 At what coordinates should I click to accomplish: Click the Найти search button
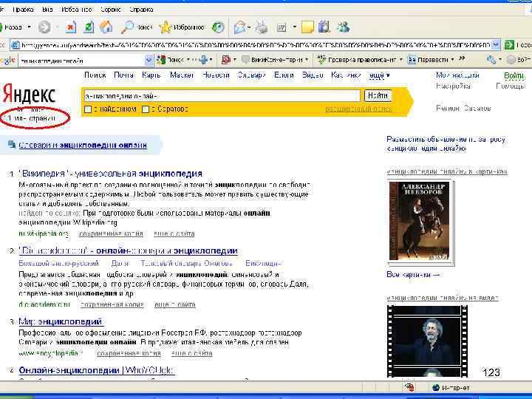378,95
